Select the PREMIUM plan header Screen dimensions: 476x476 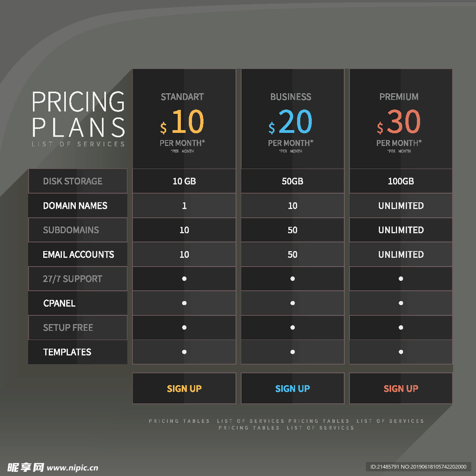(x=399, y=97)
